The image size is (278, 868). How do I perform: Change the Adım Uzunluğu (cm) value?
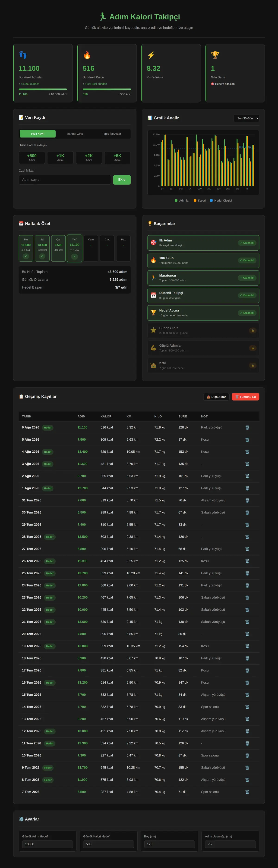coord(231,844)
